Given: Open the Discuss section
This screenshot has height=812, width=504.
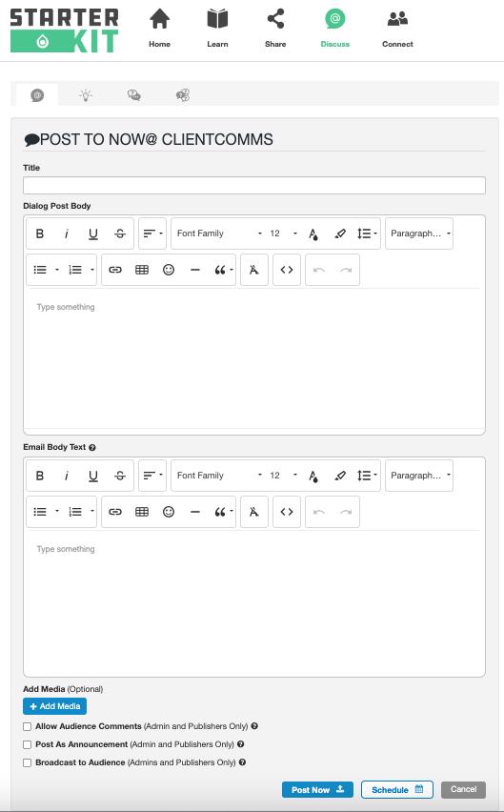Looking at the screenshot, I should coord(334,29).
